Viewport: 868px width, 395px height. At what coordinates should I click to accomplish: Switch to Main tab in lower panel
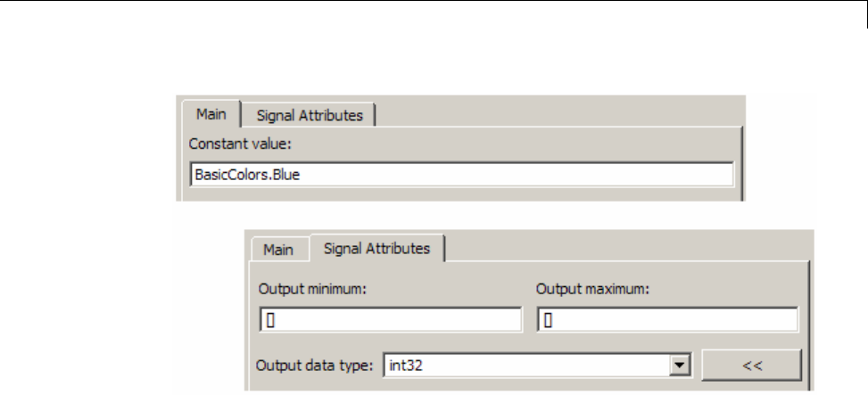pos(278,249)
